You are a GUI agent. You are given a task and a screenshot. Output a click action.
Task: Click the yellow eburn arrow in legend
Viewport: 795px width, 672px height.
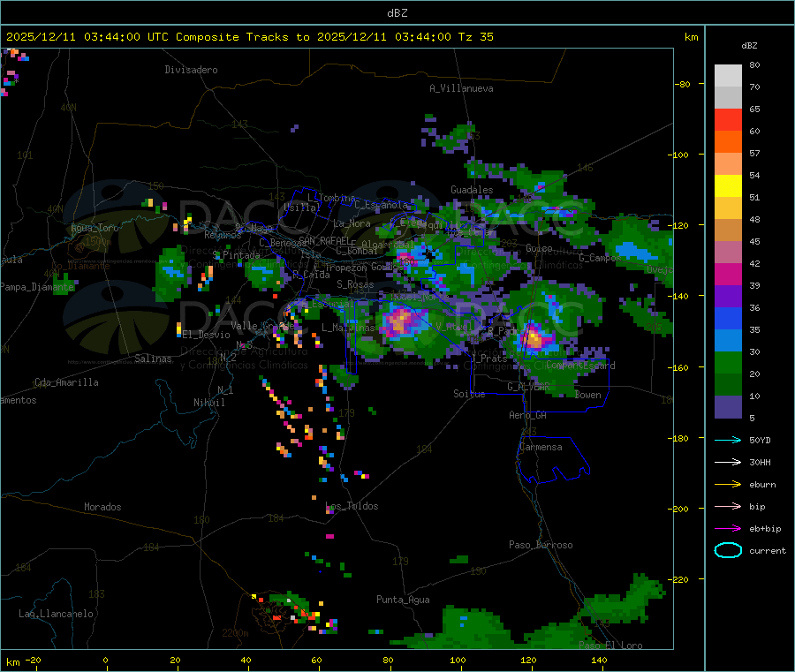[x=728, y=485]
